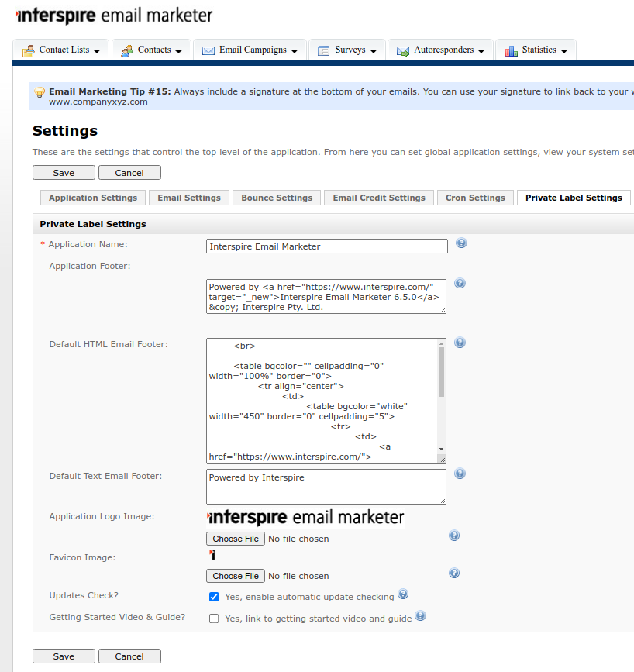Screen dimensions: 634x672
Task: Expand the Email Campaigns dropdown arrow
Action: 294,51
